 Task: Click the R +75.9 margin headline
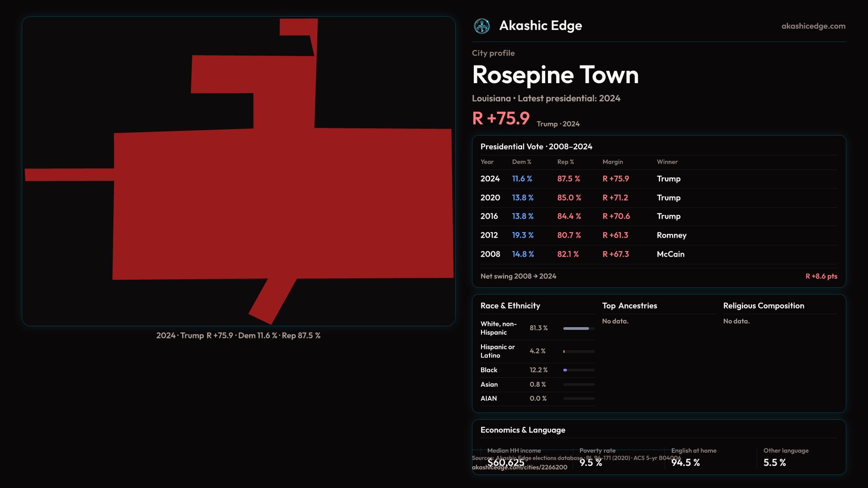(x=500, y=118)
